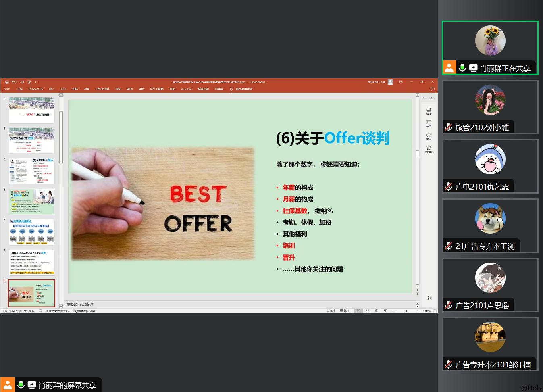Start slideshow from status bar icon
This screenshot has width=543, height=392.
tap(385, 311)
